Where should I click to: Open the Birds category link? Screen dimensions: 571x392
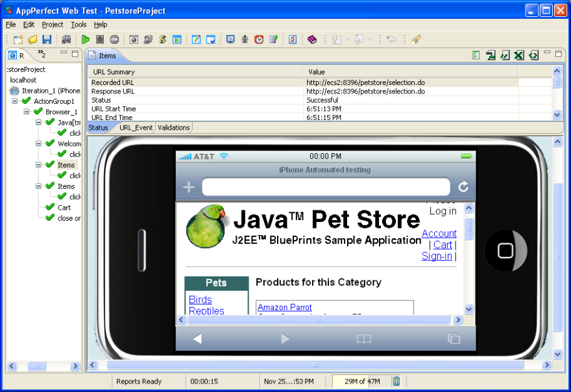[200, 299]
